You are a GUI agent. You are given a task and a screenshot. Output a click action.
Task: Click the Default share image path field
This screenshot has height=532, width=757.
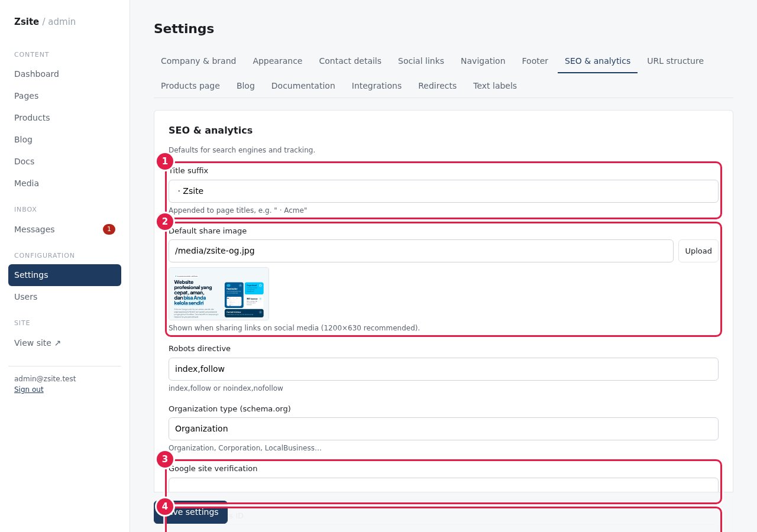pyautogui.click(x=421, y=251)
